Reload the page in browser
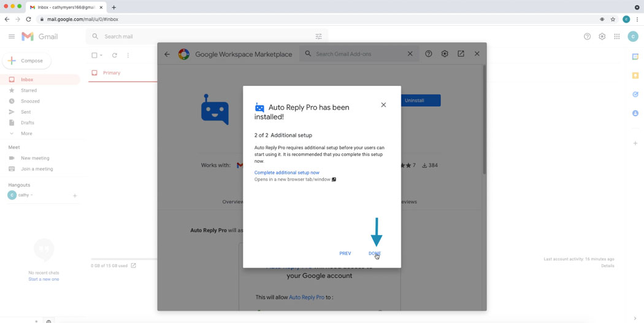Screen dimensions: 644x323 (28, 19)
